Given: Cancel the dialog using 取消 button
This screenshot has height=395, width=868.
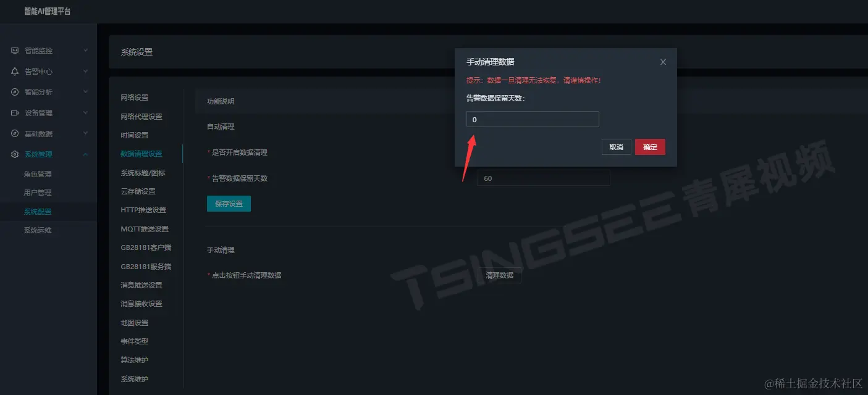Looking at the screenshot, I should [x=617, y=147].
